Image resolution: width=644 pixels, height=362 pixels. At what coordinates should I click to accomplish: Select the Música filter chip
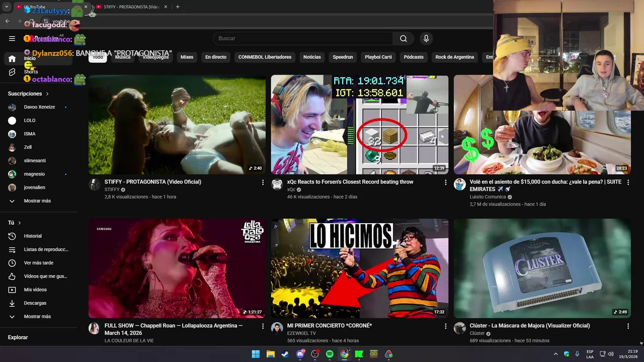click(123, 57)
